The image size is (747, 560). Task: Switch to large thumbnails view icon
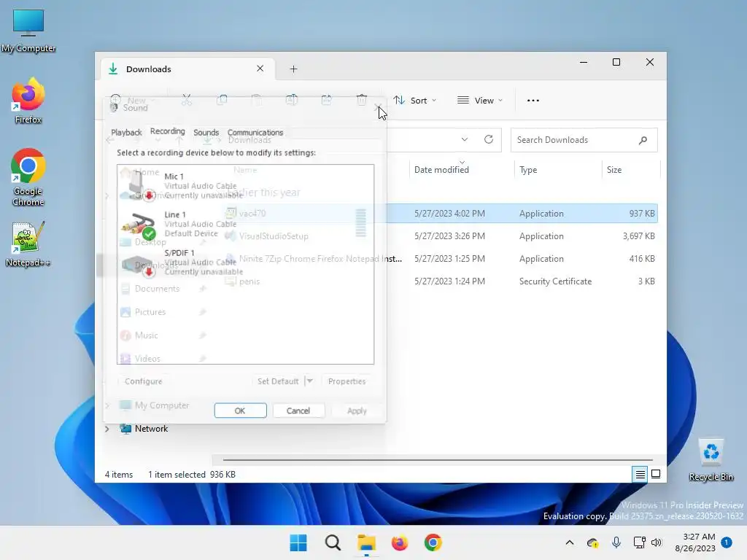tap(656, 474)
